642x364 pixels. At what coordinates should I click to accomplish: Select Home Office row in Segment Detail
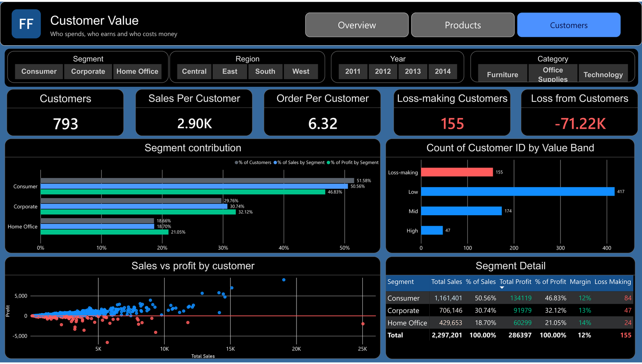(510, 323)
